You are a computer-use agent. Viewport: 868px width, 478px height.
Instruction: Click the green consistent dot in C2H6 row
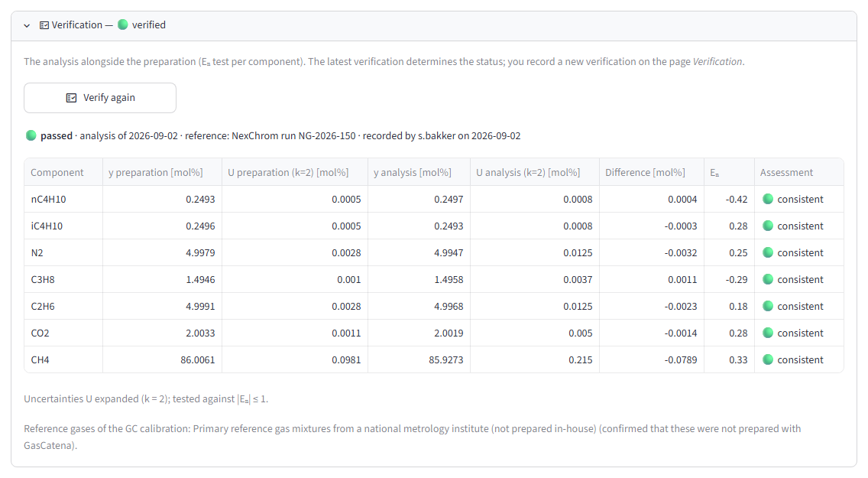click(x=768, y=306)
